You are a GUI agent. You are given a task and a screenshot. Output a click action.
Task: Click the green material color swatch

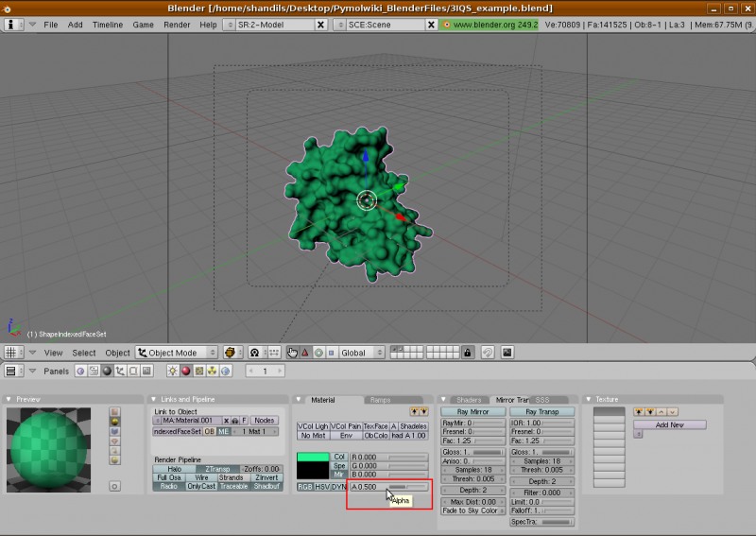click(x=312, y=458)
